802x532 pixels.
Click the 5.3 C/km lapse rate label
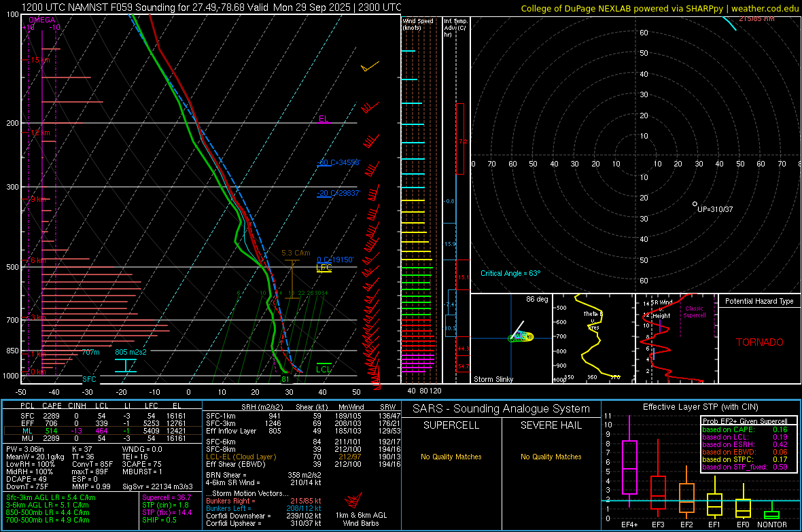pos(296,253)
